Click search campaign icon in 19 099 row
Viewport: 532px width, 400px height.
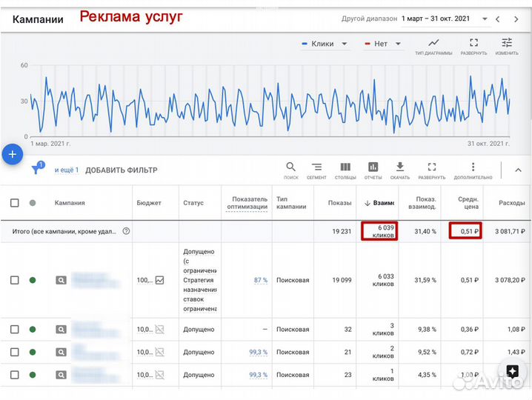coord(61,280)
